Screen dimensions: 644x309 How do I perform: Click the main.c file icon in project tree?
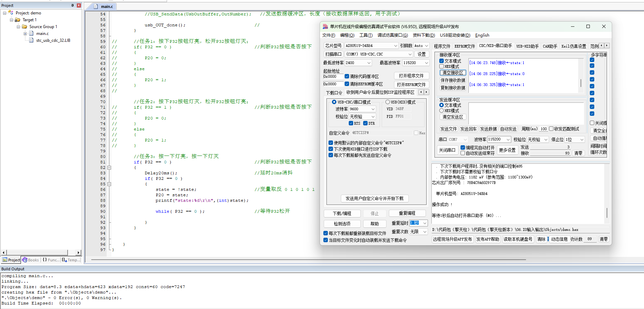click(32, 33)
